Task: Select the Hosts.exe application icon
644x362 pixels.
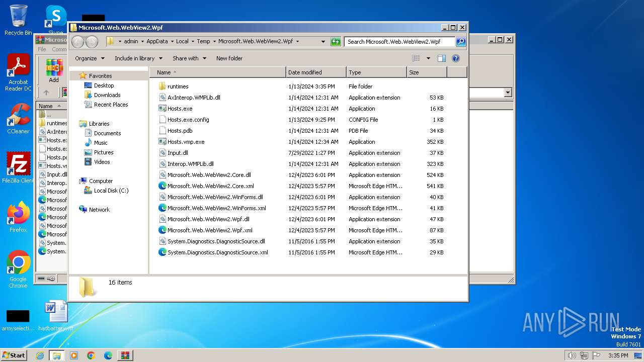Action: click(x=162, y=109)
